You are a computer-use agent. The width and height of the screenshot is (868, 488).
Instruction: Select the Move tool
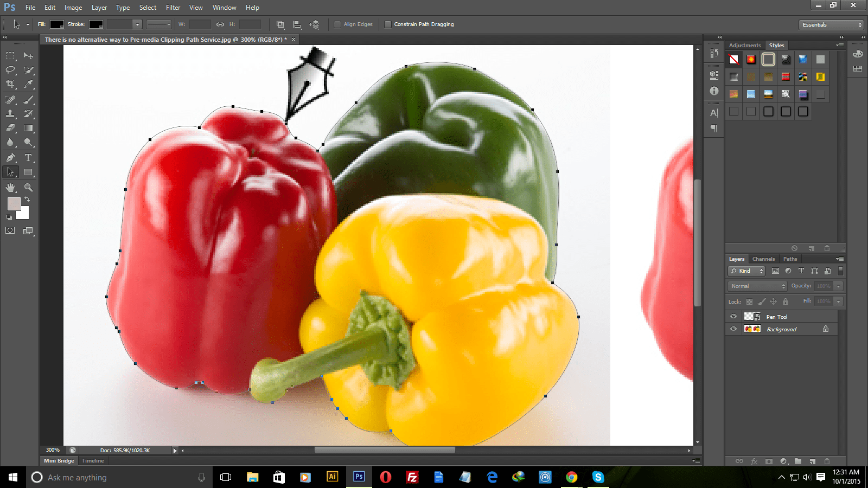tap(28, 55)
